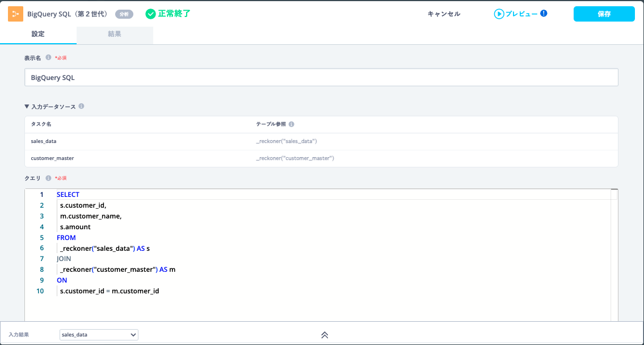Click the プレビュー button
This screenshot has width=644, height=345.
(521, 14)
